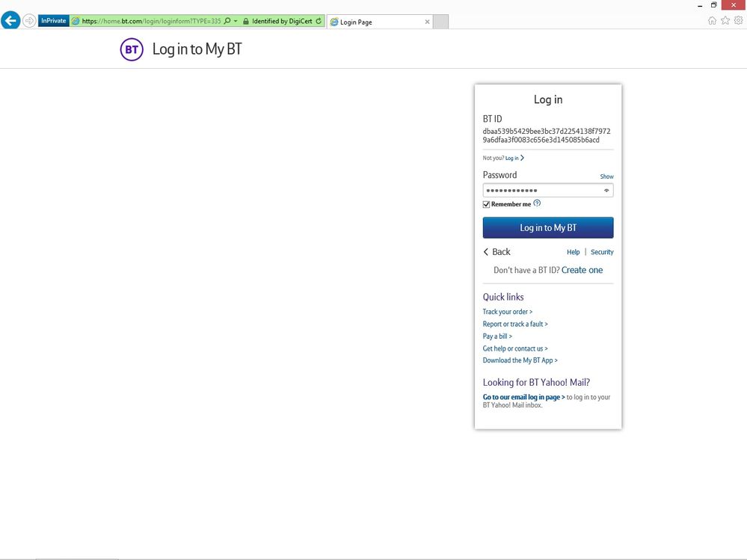Open the browser Tools gear icon
The image size is (747, 560).
[x=738, y=21]
